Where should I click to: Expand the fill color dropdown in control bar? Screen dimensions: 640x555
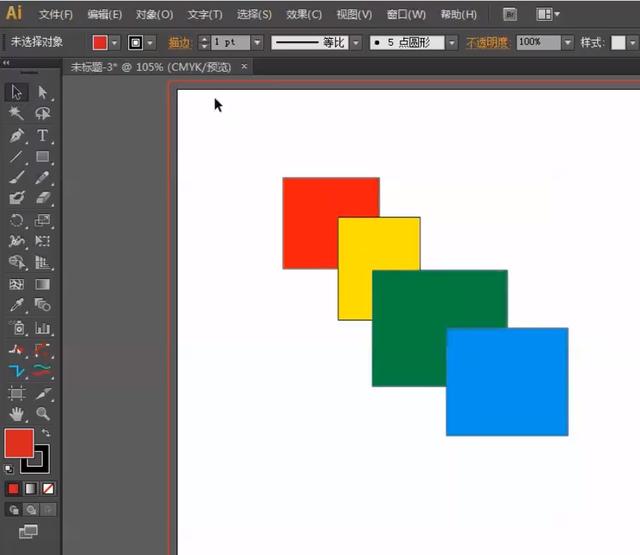[115, 42]
